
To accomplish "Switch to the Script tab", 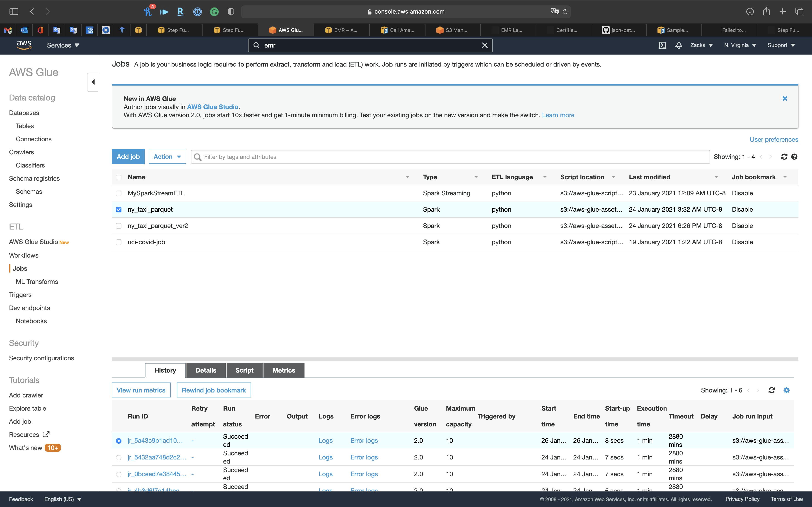I will click(x=244, y=370).
